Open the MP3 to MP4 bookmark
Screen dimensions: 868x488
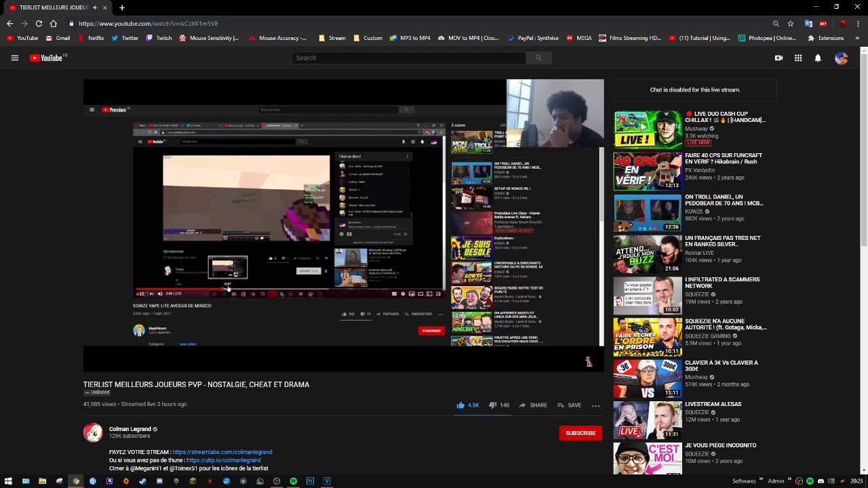[410, 38]
